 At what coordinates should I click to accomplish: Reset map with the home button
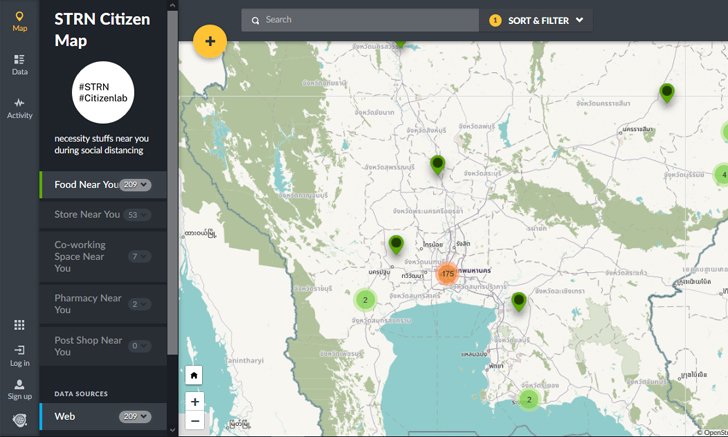pyautogui.click(x=194, y=375)
